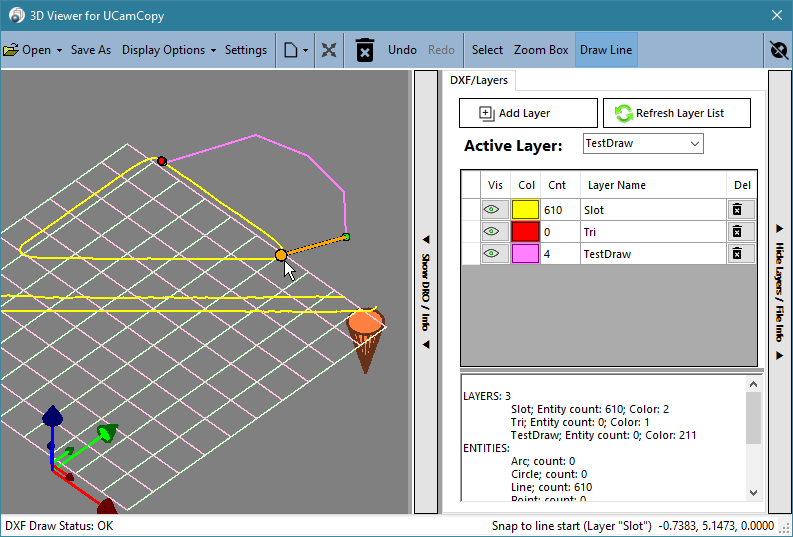
Task: Click the orange cone tool marker
Action: 366,339
